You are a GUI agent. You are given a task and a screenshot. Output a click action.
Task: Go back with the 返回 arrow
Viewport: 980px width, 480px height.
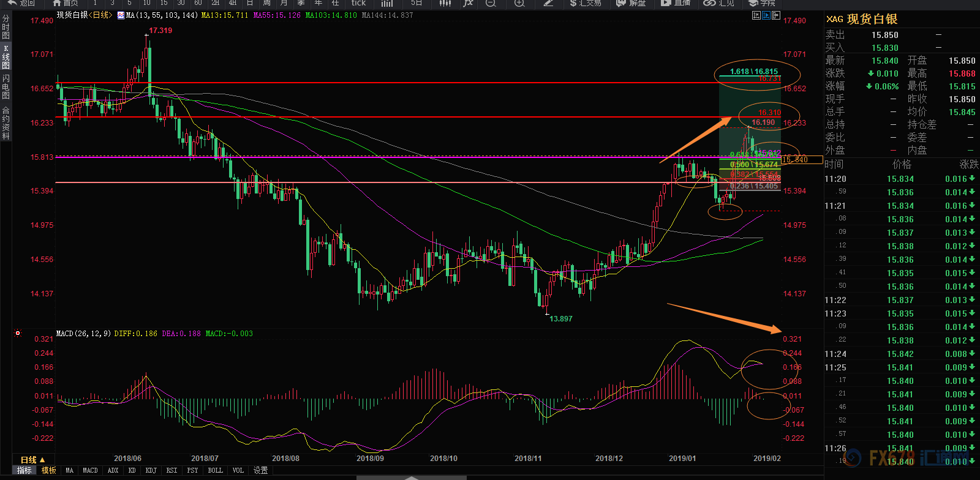click(x=21, y=3)
